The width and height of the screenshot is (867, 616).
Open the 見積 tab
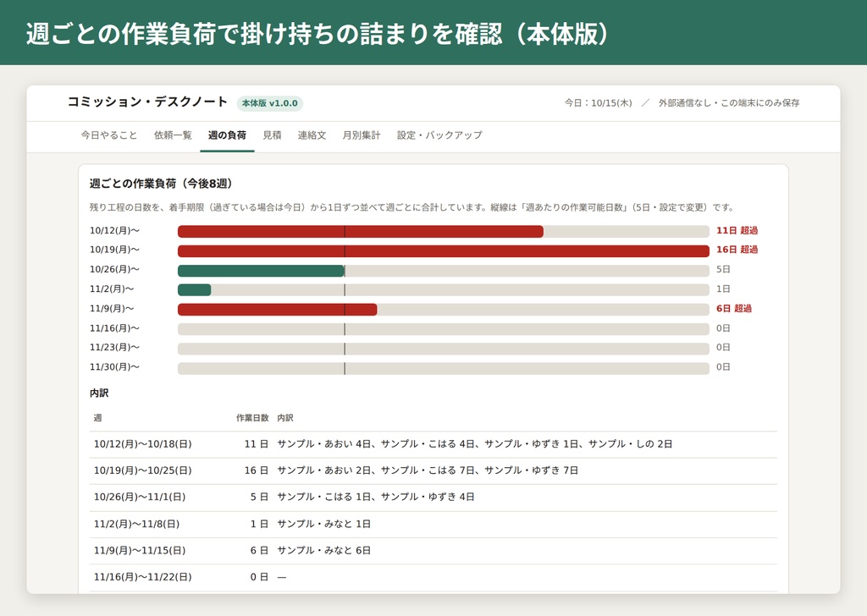pos(272,135)
